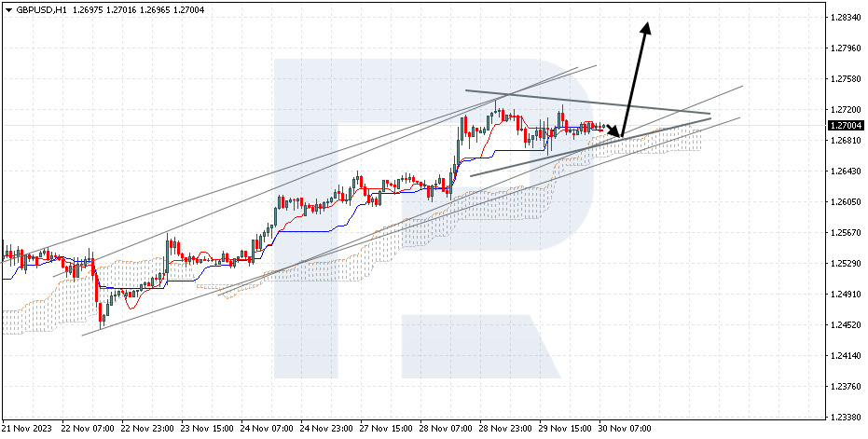The height and width of the screenshot is (439, 868).
Task: Click the 1.27960 price axis label
Action: [843, 48]
